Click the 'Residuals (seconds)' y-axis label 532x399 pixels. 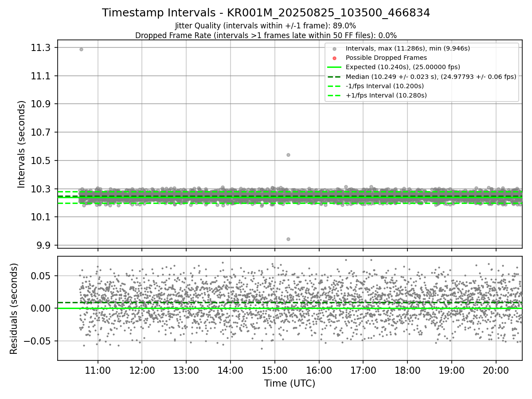pyautogui.click(x=14, y=309)
